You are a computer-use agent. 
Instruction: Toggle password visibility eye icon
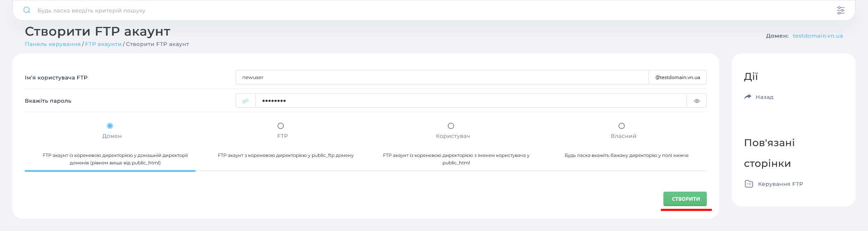click(696, 101)
